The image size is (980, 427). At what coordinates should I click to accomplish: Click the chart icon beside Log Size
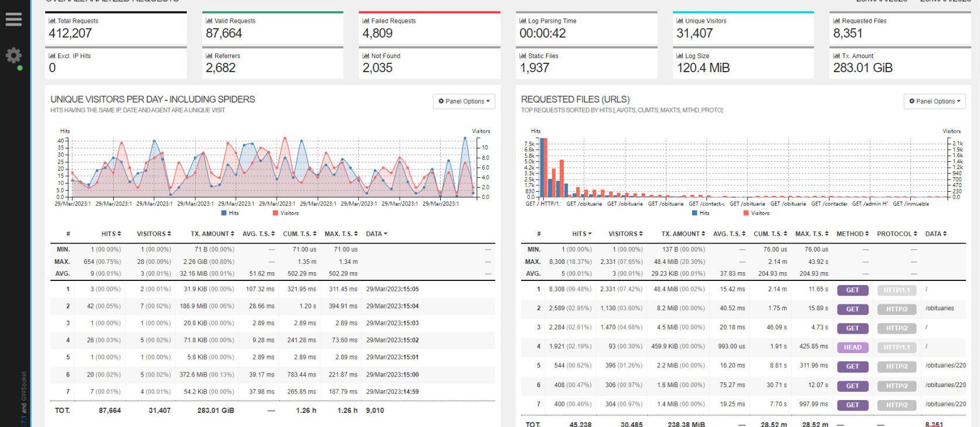(x=680, y=56)
